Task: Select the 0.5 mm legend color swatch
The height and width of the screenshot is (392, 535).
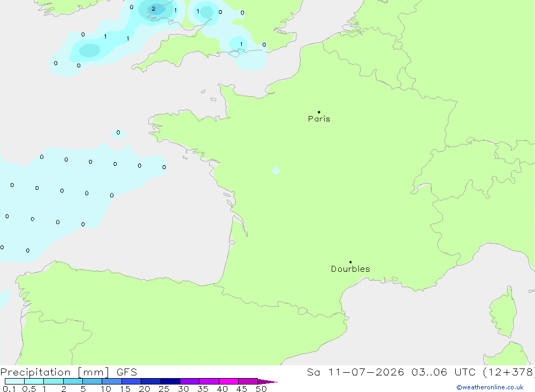Action: [x=34, y=381]
